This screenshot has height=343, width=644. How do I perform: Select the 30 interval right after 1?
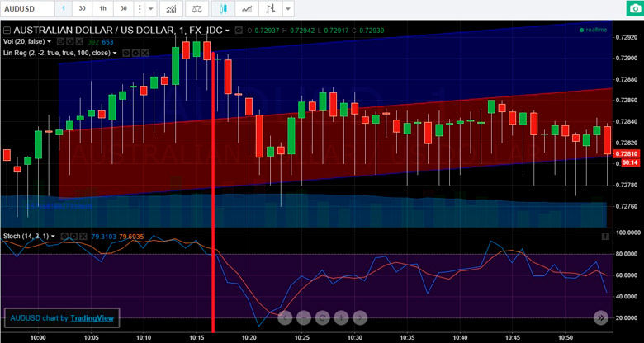click(x=82, y=8)
